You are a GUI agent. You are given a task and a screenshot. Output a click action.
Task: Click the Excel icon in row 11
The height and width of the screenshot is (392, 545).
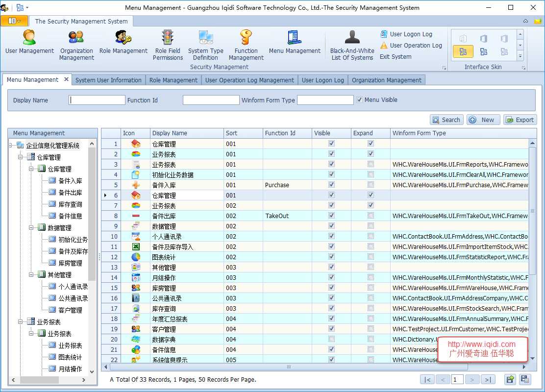click(136, 247)
